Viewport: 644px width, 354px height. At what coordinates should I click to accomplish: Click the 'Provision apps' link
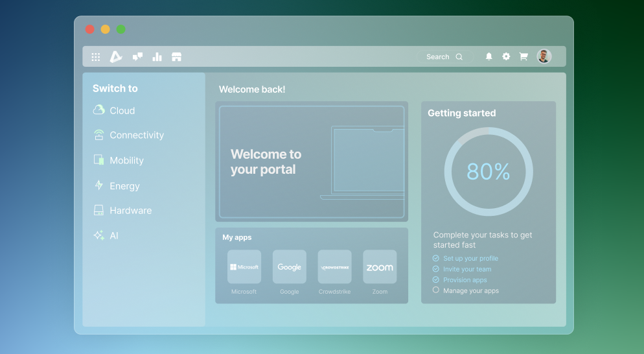(465, 280)
